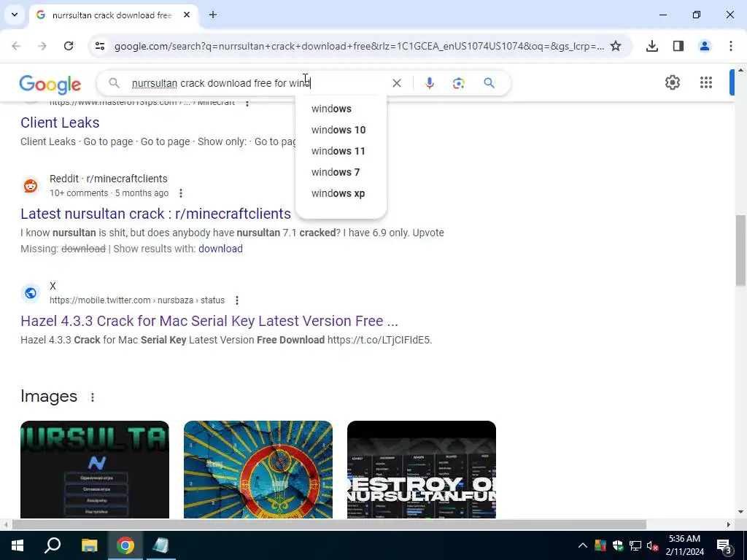
Task: Open Chrome downloads icon
Action: coord(651,46)
